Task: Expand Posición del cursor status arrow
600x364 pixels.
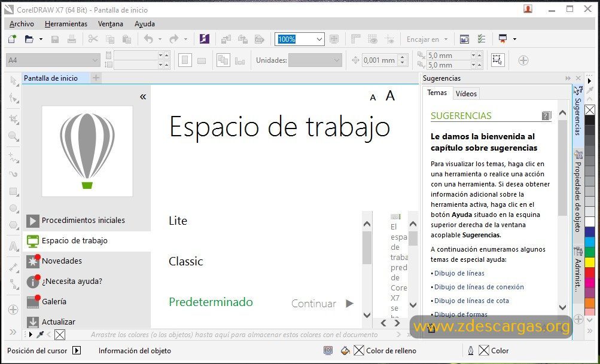Action: point(77,351)
